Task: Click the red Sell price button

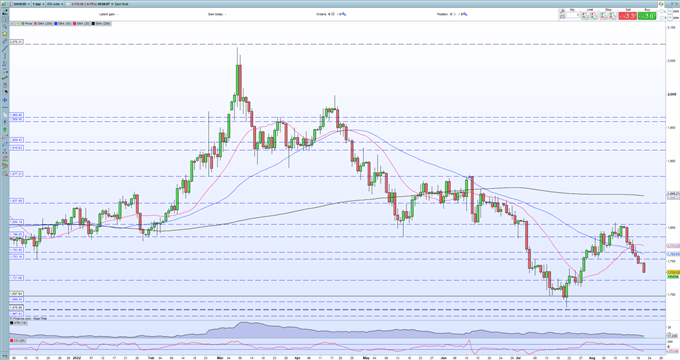Action: coord(627,16)
